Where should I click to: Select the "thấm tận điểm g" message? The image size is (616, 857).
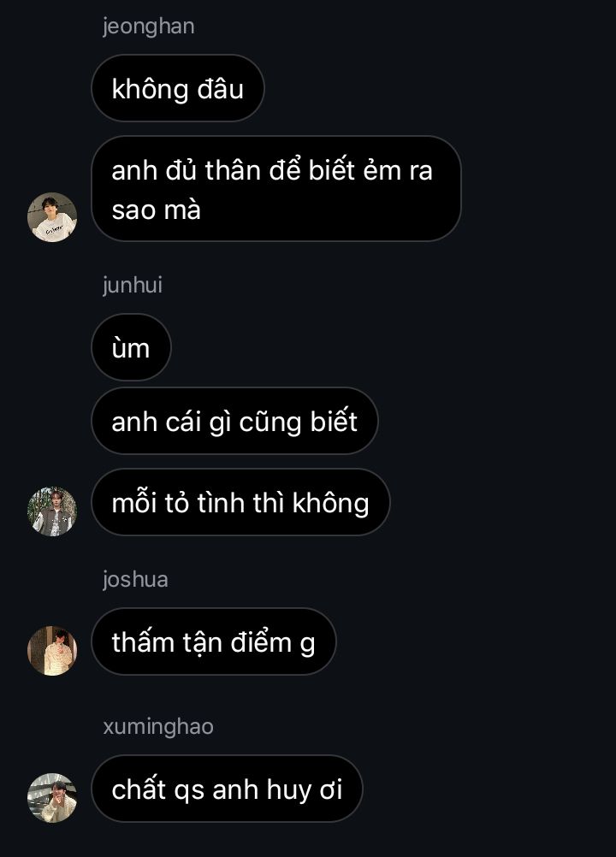(x=214, y=641)
